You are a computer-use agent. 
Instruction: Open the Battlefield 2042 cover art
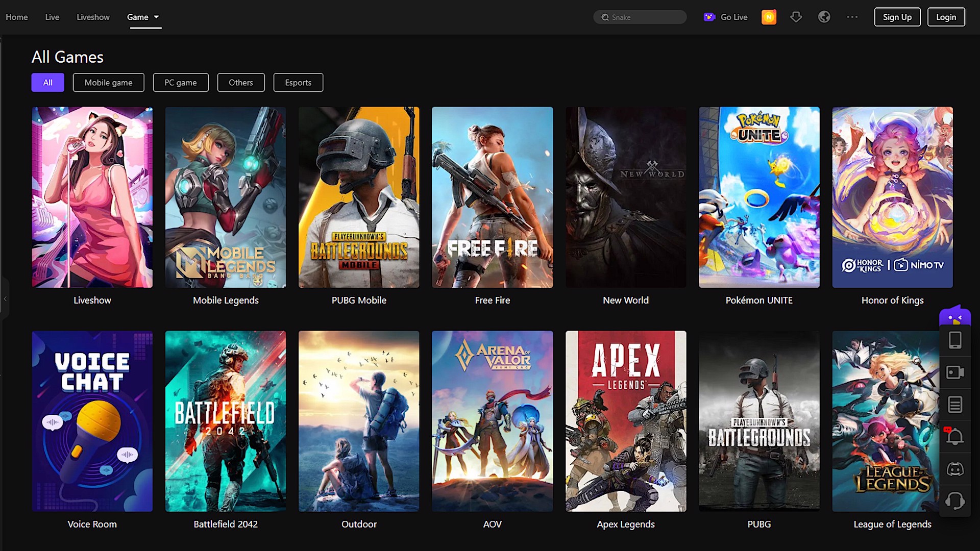click(x=226, y=421)
